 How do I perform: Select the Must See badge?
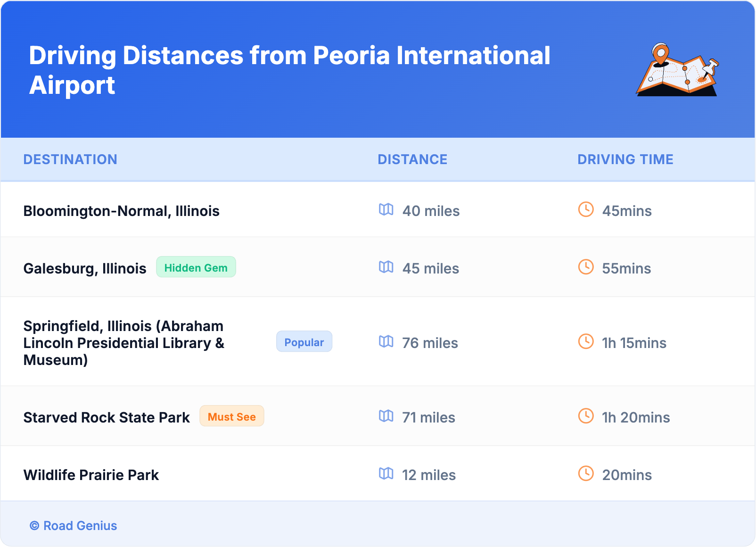pos(231,416)
